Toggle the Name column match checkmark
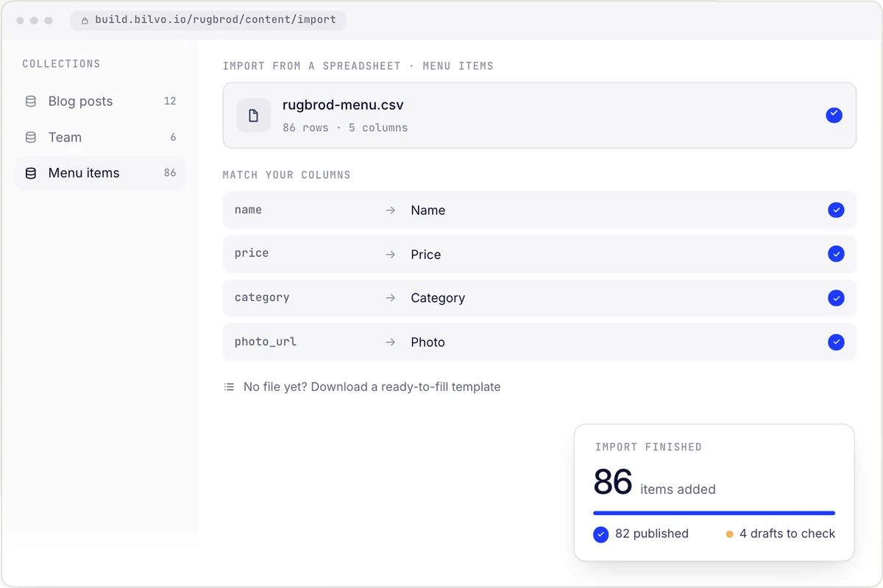This screenshot has height=588, width=883. pyautogui.click(x=836, y=210)
